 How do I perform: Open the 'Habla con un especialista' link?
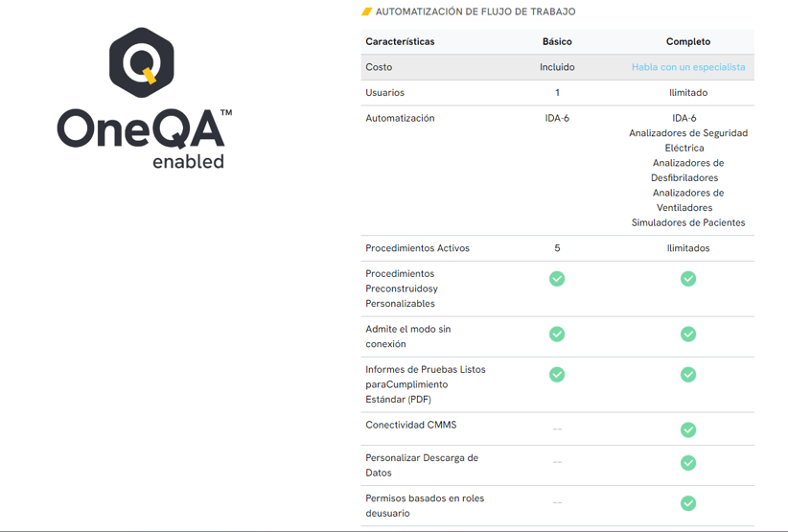(x=688, y=67)
